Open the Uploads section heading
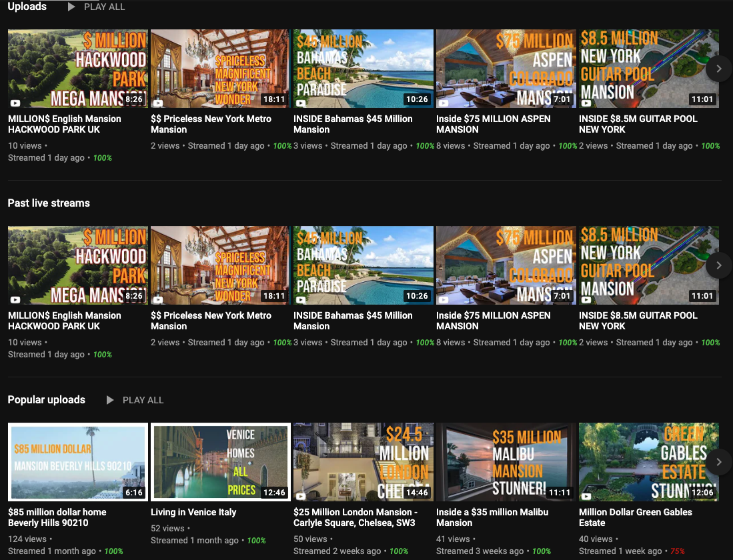Screen dimensions: 733x560 click(x=27, y=7)
